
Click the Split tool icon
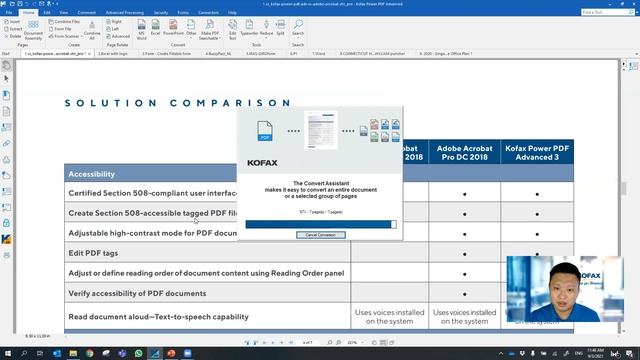click(280, 28)
